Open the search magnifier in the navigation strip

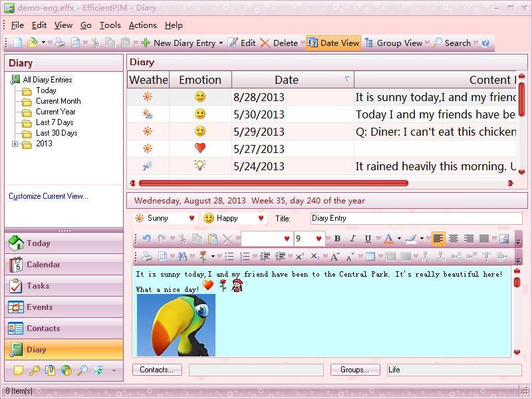[82, 370]
